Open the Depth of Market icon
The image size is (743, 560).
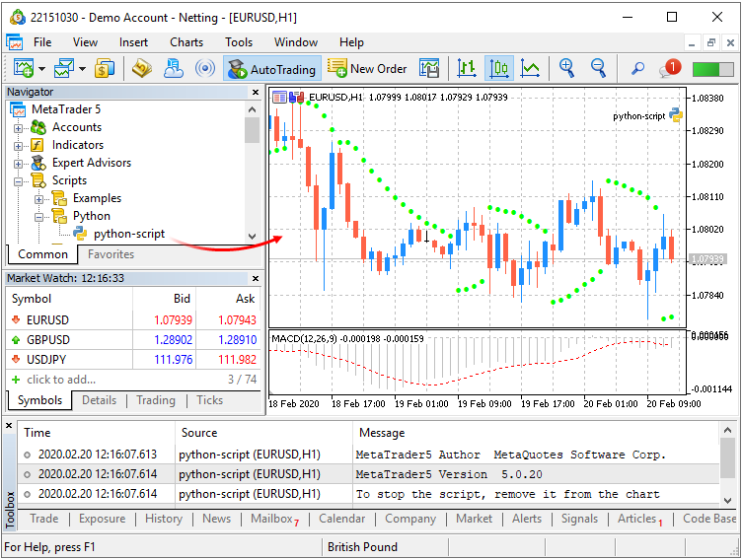(429, 69)
